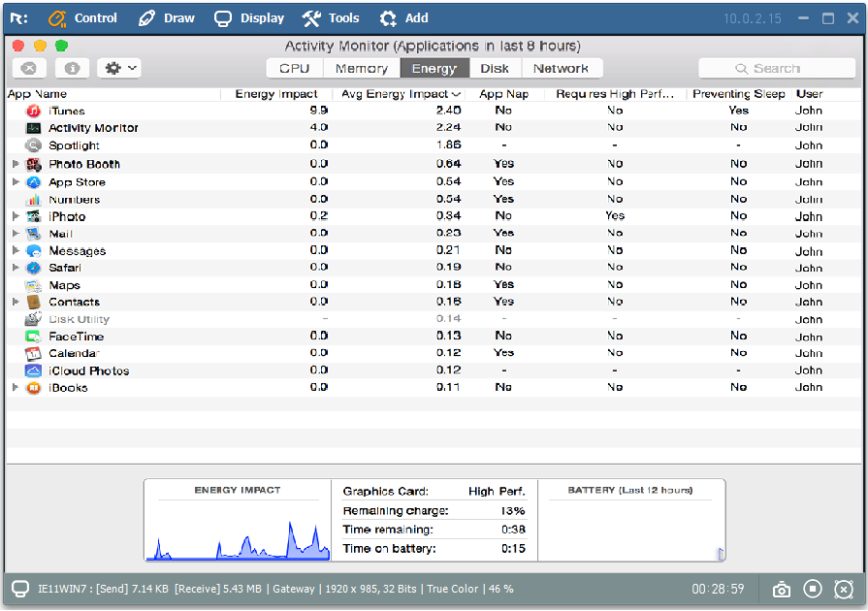Click the Contacts app icon
868x611 pixels.
(34, 303)
